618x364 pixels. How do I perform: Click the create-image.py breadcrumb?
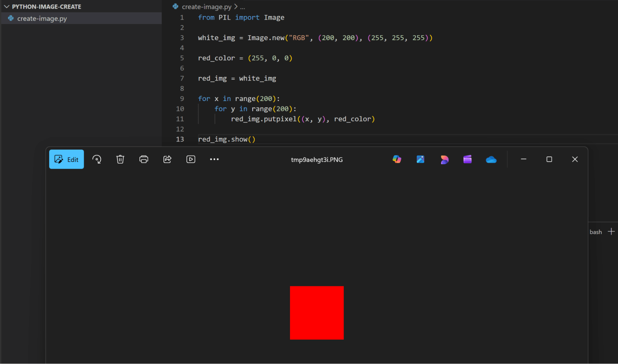coord(207,6)
